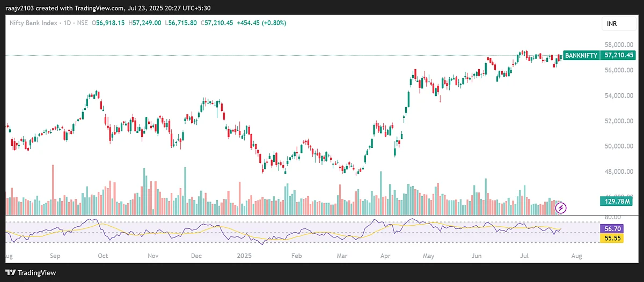Click the Jul label on time axis
The height and width of the screenshot is (282, 644).
point(524,256)
